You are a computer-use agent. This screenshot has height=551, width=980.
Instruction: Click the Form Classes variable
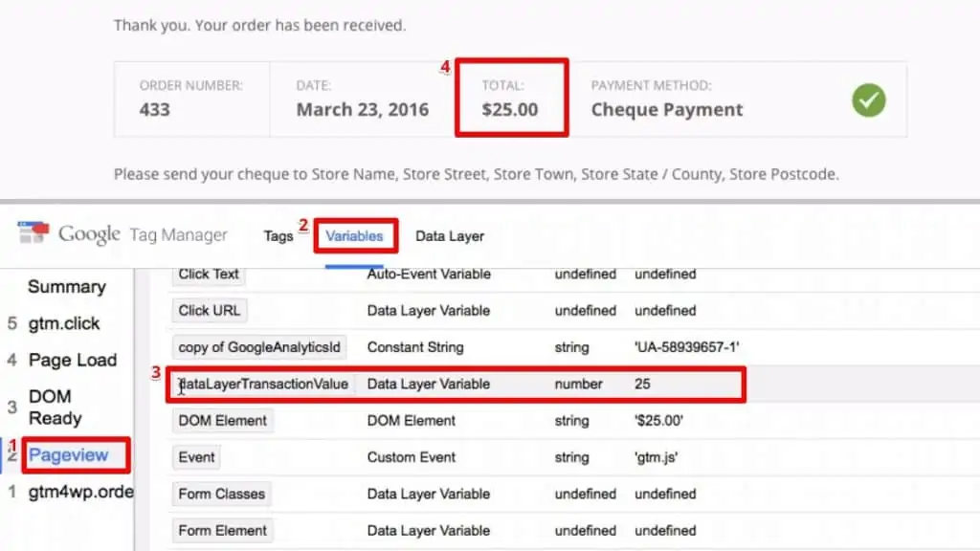(x=221, y=494)
